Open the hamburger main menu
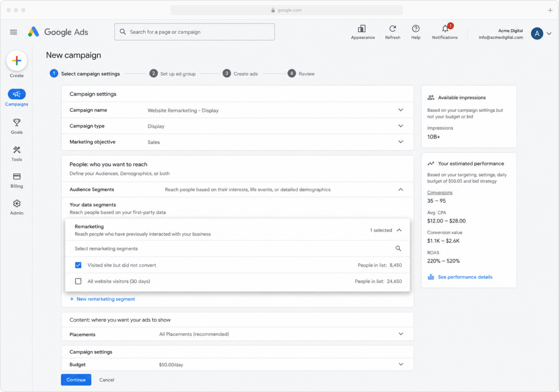This screenshot has width=559, height=392. (13, 32)
